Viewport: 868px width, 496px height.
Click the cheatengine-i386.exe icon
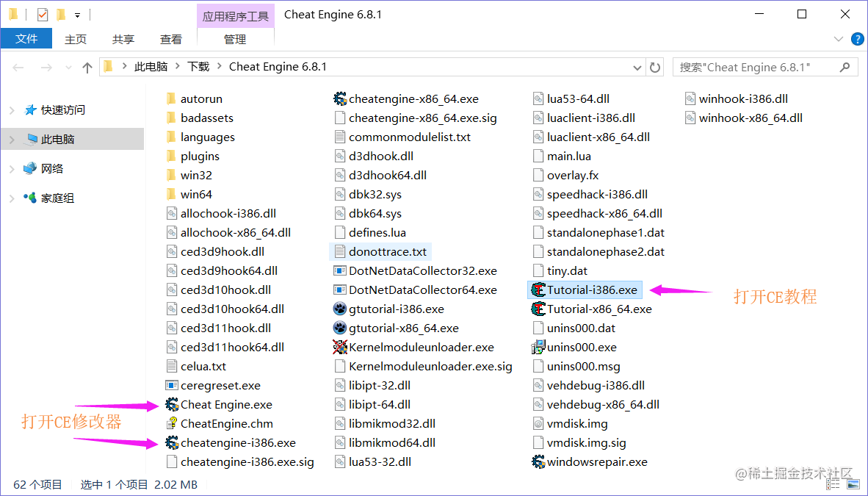point(172,443)
